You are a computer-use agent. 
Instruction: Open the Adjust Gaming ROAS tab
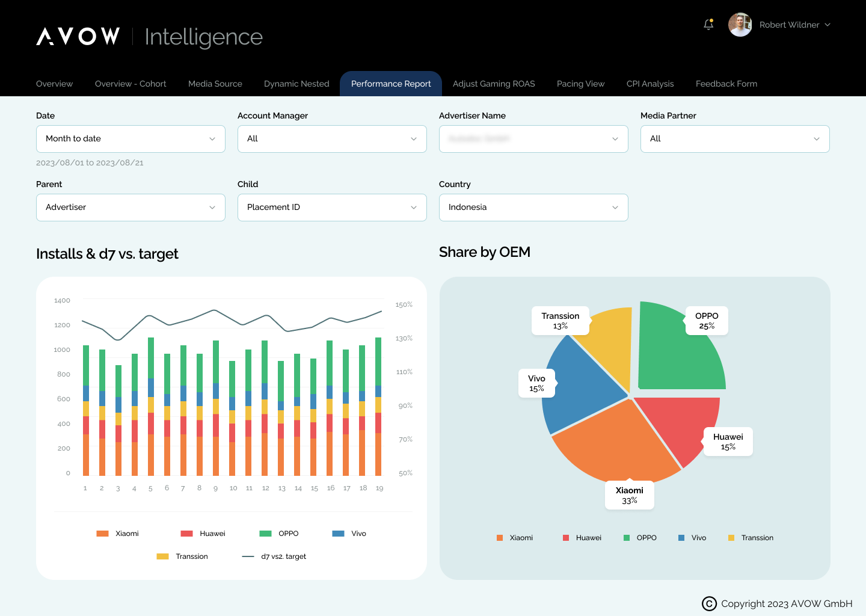tap(494, 84)
